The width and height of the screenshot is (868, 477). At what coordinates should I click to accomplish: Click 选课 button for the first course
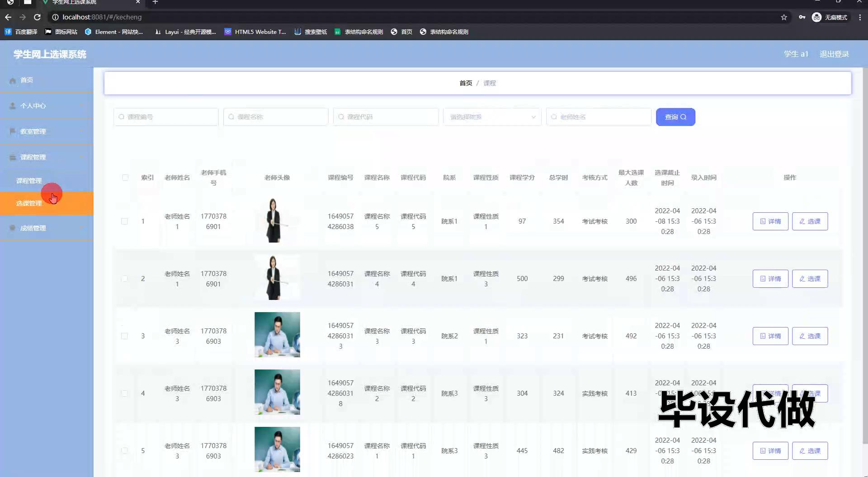click(x=810, y=221)
